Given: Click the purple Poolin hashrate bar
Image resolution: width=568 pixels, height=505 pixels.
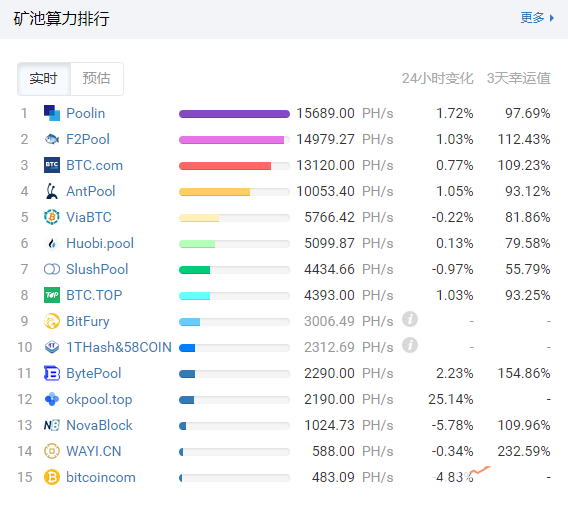Looking at the screenshot, I should (x=234, y=114).
